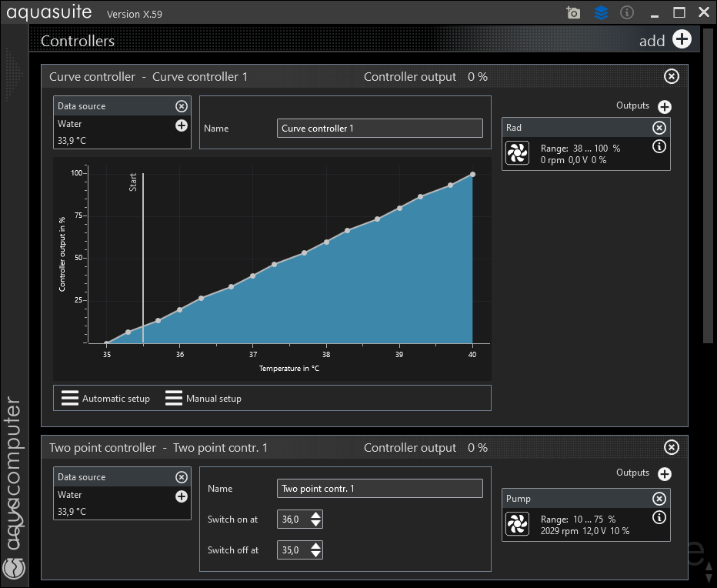Click Curve controller header Controller output 0 %
717x588 pixels.
click(425, 77)
